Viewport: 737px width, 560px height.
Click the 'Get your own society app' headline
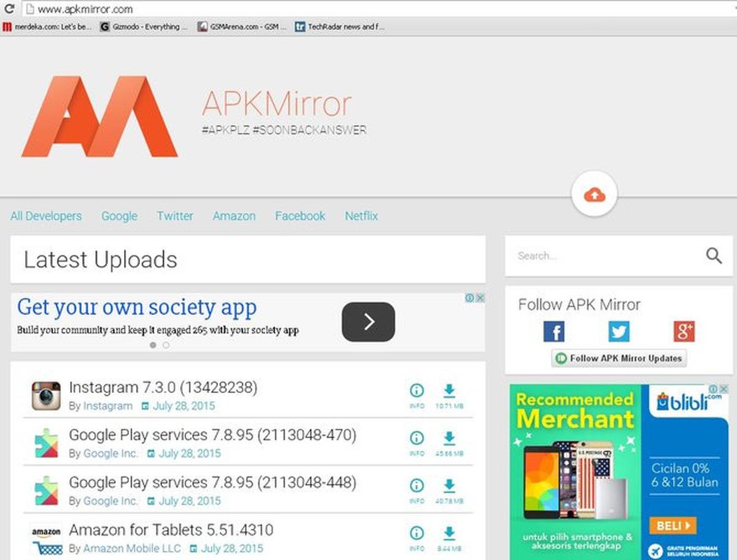pyautogui.click(x=137, y=307)
